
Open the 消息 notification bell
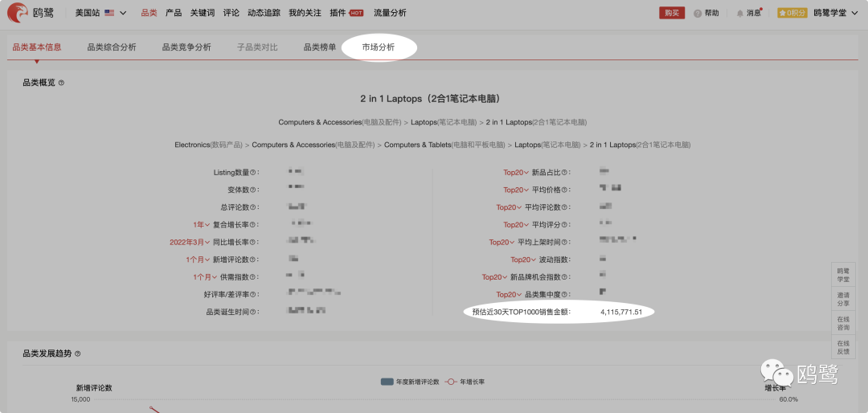coord(739,14)
